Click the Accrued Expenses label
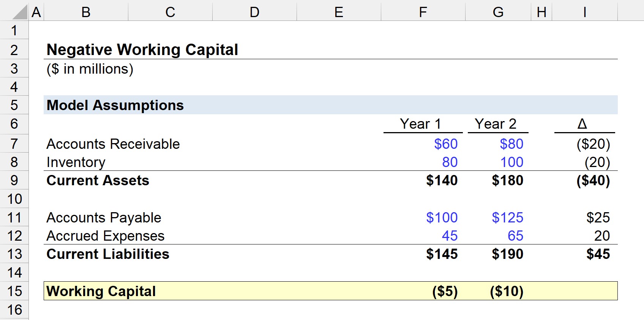 pos(105,236)
